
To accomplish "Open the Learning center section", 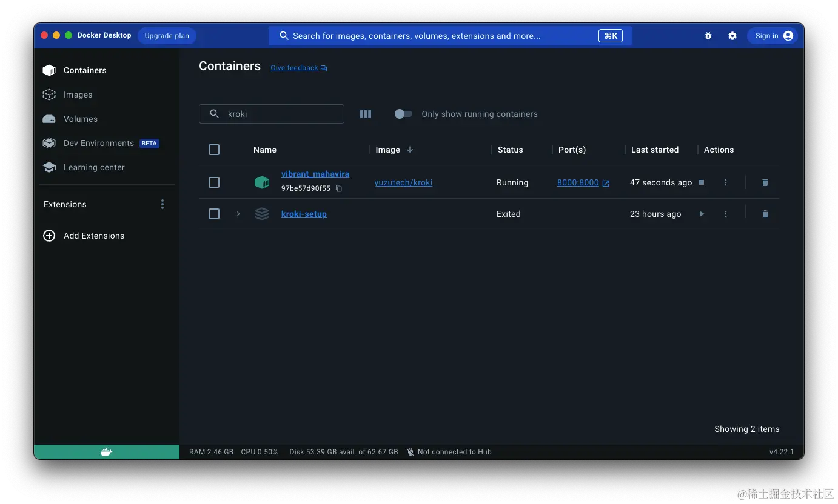I will point(83,167).
